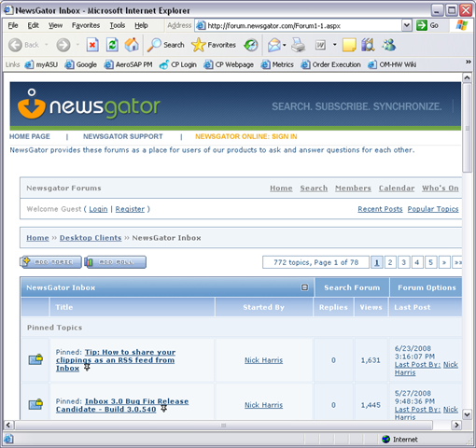Click the Forward navigation arrow icon
The image size is (476, 448).
63,45
